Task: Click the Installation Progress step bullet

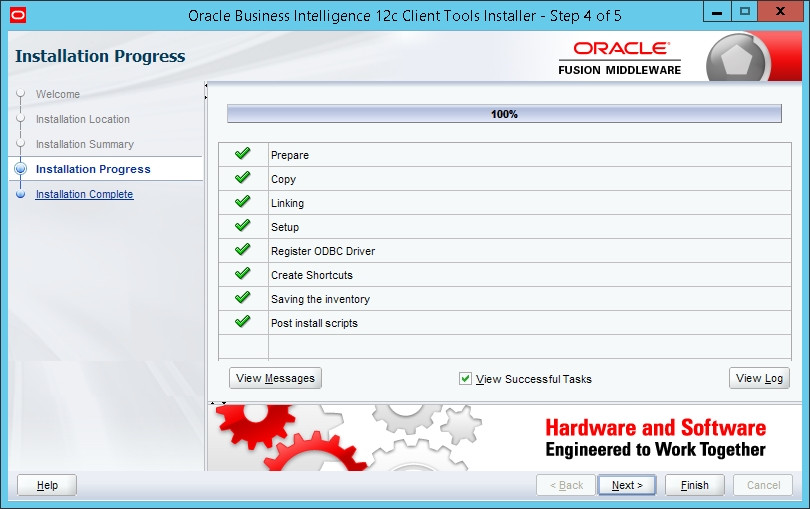Action: (x=21, y=169)
